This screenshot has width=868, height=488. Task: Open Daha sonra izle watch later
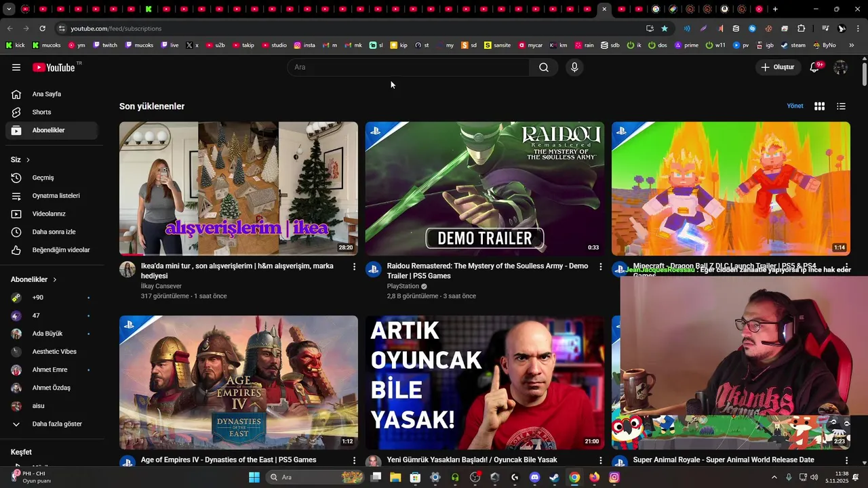pos(52,232)
